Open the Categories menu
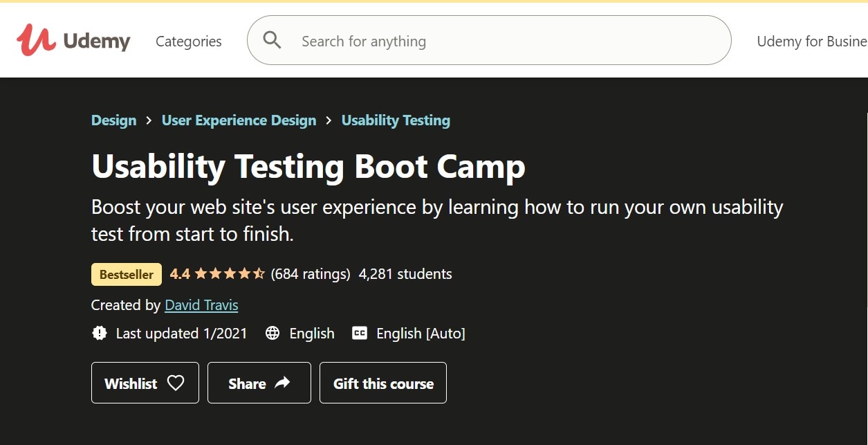Screen dimensions: 868x445 point(189,42)
